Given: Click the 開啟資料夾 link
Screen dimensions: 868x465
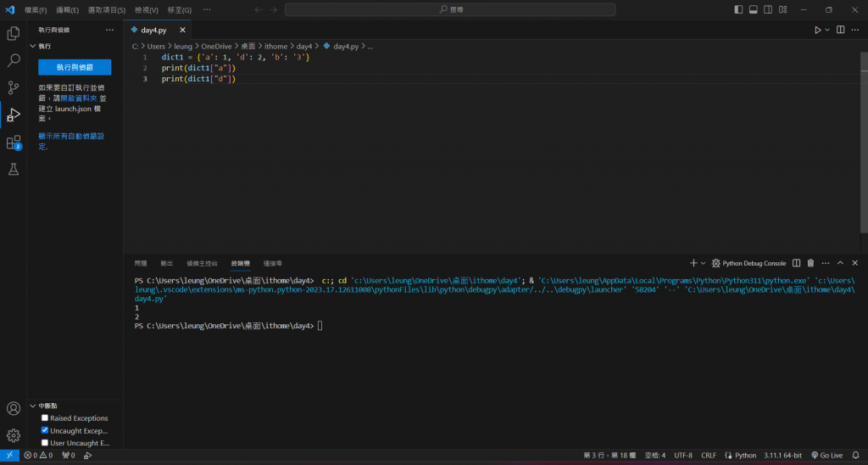Looking at the screenshot, I should [79, 98].
